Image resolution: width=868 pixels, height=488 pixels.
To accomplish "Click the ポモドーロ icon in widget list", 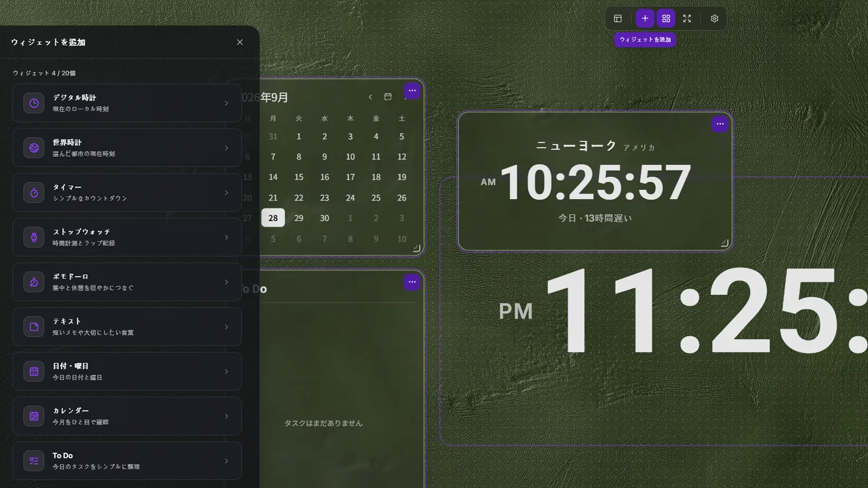I will coord(34,282).
